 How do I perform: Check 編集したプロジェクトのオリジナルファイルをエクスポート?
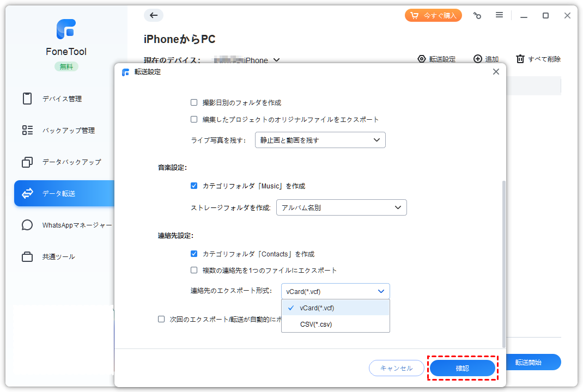[x=194, y=119]
